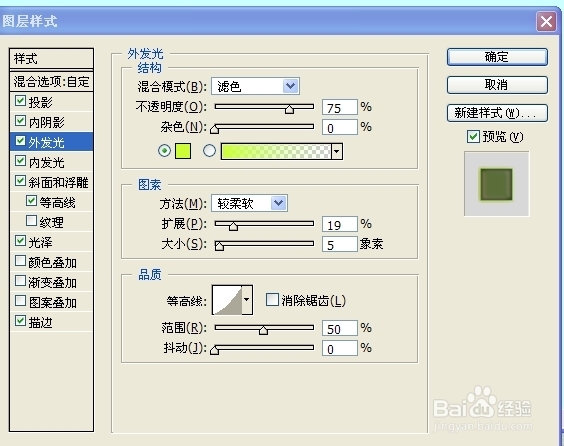Select the 描边 style row label
This screenshot has height=446, width=564.
point(41,322)
